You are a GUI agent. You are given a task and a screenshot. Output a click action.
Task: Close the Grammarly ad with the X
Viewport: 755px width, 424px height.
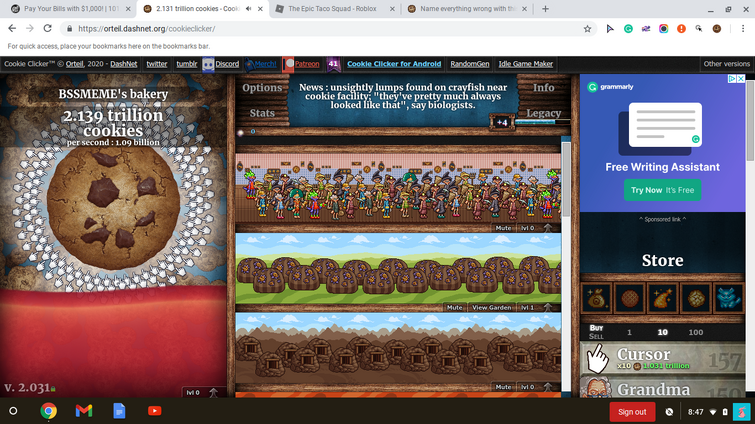tap(741, 78)
